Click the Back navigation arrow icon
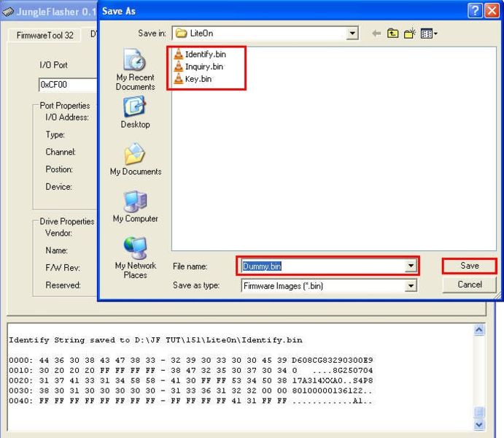 [376, 33]
